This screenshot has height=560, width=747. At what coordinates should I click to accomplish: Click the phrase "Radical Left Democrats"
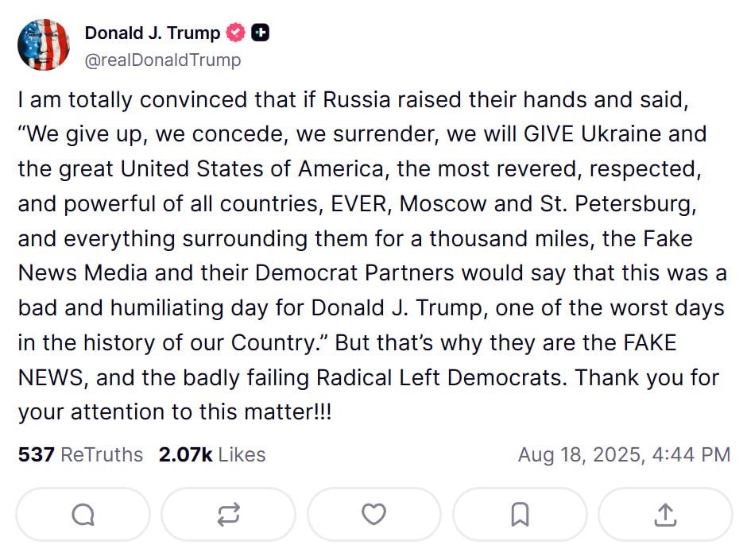(x=442, y=377)
